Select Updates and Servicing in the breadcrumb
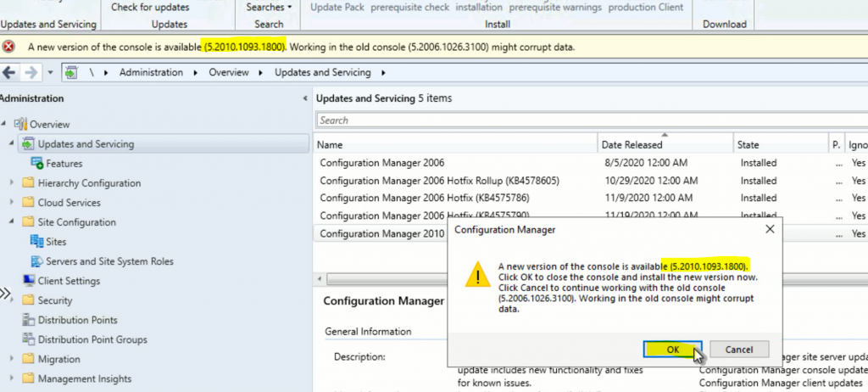Screen dimensions: 868x392 click(323, 73)
